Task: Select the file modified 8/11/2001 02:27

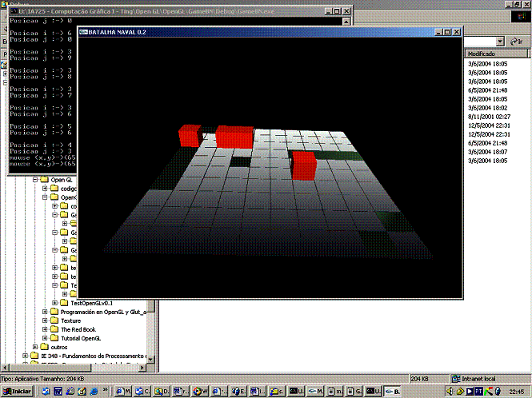Action: pyautogui.click(x=491, y=116)
